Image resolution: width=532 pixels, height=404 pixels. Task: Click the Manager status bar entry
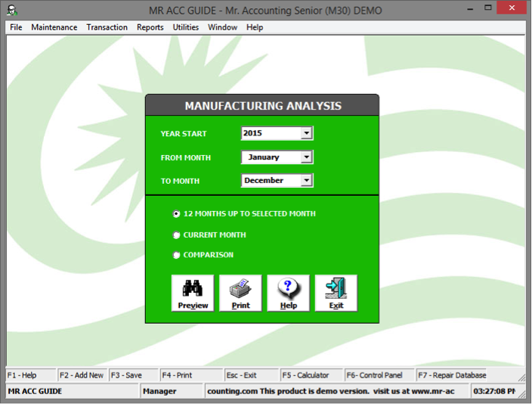pyautogui.click(x=172, y=391)
